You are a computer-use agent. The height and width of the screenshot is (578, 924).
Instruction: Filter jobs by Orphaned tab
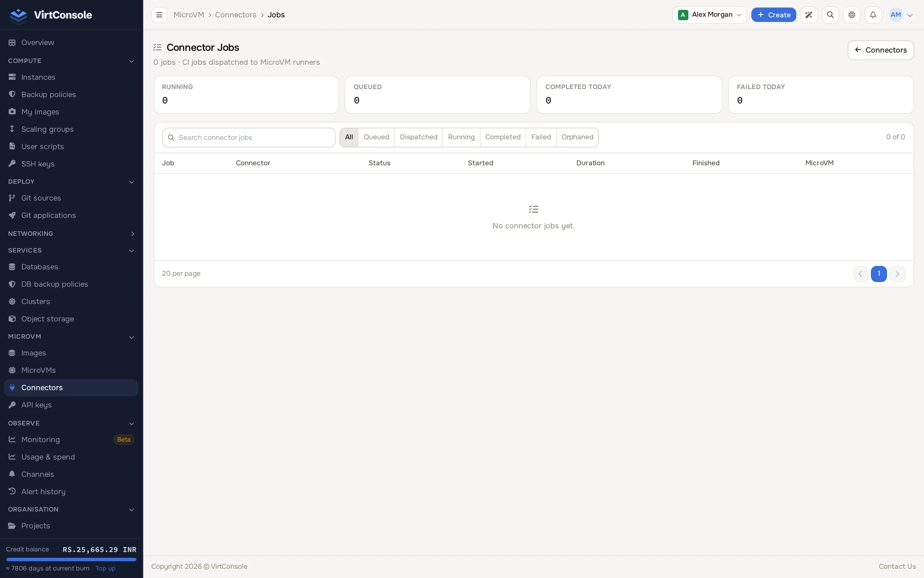tap(577, 137)
